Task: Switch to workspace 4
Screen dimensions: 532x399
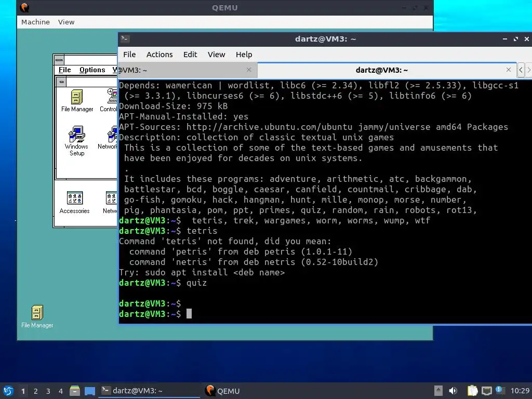Action: (x=61, y=391)
